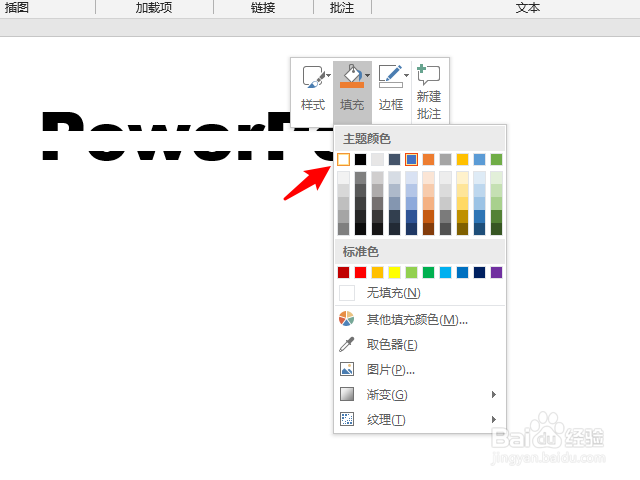Viewport: 640px width, 480px height.
Task: Click the PowerPoint text on the slide
Action: pos(188,136)
